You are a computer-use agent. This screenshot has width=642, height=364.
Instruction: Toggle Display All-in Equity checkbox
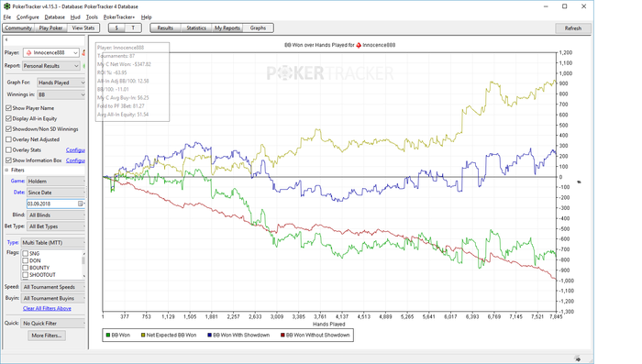coord(8,119)
